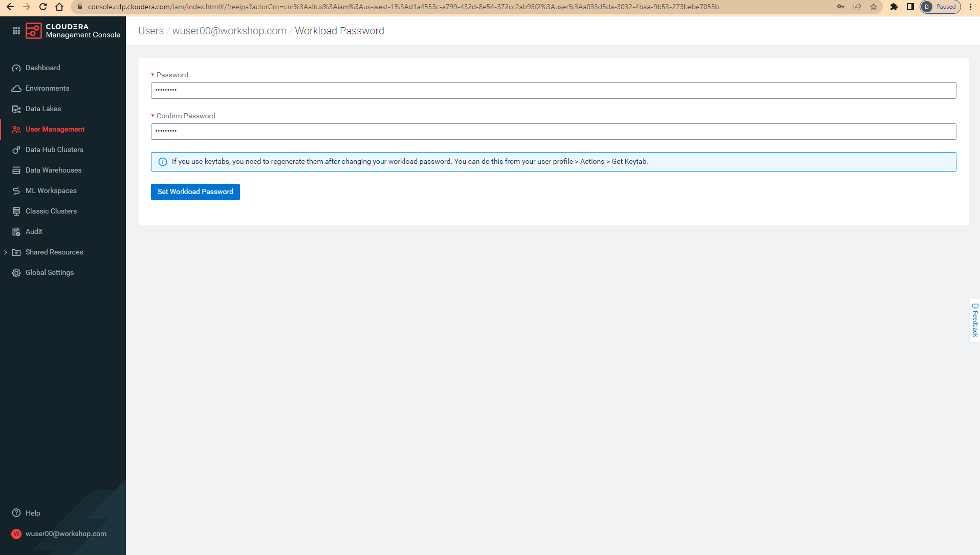Open the apps grid launcher icon
The height and width of the screenshot is (555, 980).
[x=16, y=31]
